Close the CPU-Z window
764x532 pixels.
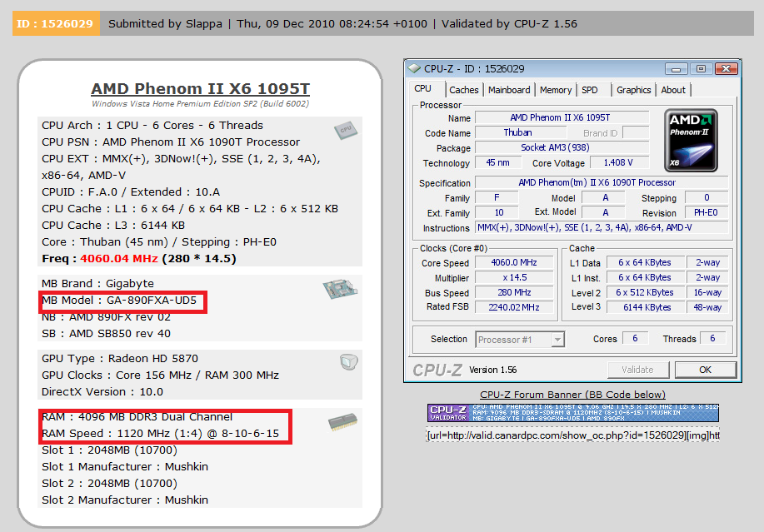[x=726, y=69]
